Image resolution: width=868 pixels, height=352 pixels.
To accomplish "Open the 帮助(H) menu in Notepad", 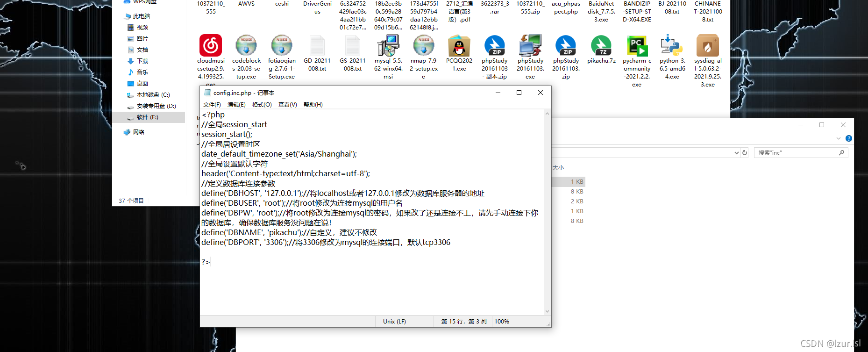I will [x=313, y=104].
